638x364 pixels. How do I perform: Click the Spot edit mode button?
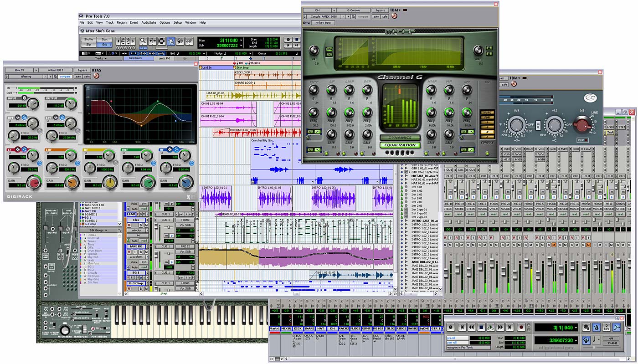[x=105, y=39]
